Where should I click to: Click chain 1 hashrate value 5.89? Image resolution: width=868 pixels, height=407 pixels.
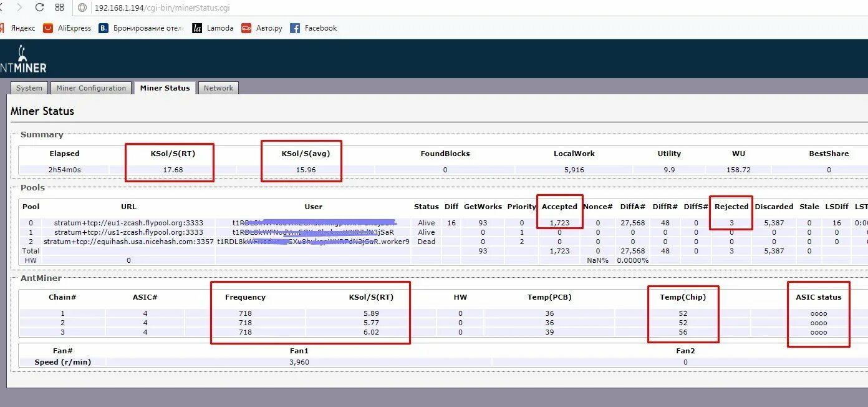pos(371,313)
